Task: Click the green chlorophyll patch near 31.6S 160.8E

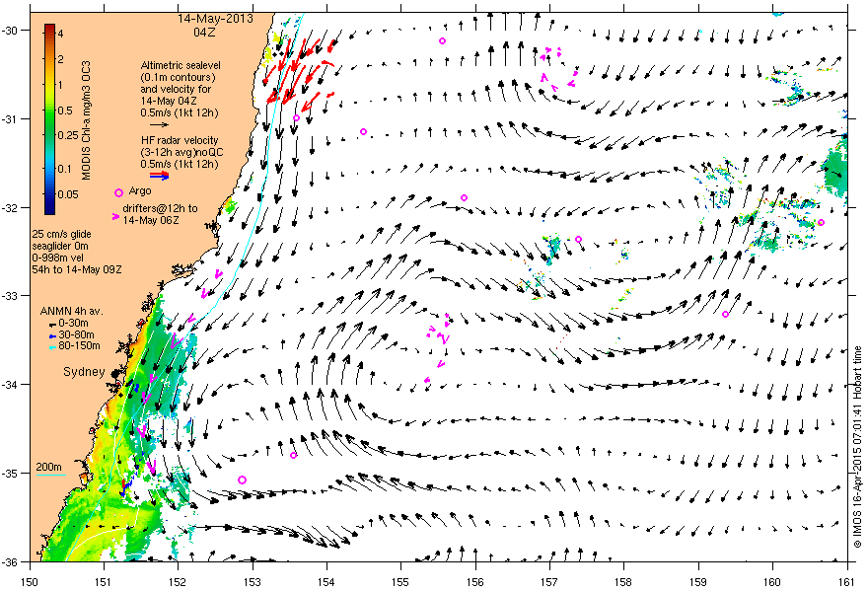Action: click(x=835, y=169)
